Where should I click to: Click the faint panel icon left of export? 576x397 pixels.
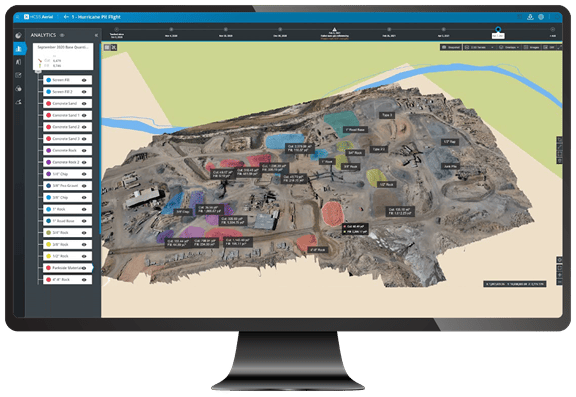(519, 17)
